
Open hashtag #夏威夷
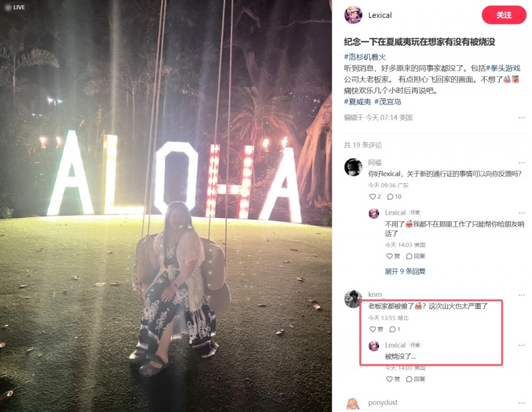(358, 102)
